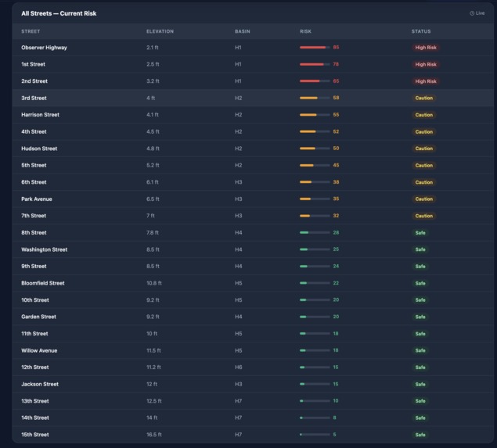
Task: Click Safe badge for 8th Street
Action: [x=420, y=233]
